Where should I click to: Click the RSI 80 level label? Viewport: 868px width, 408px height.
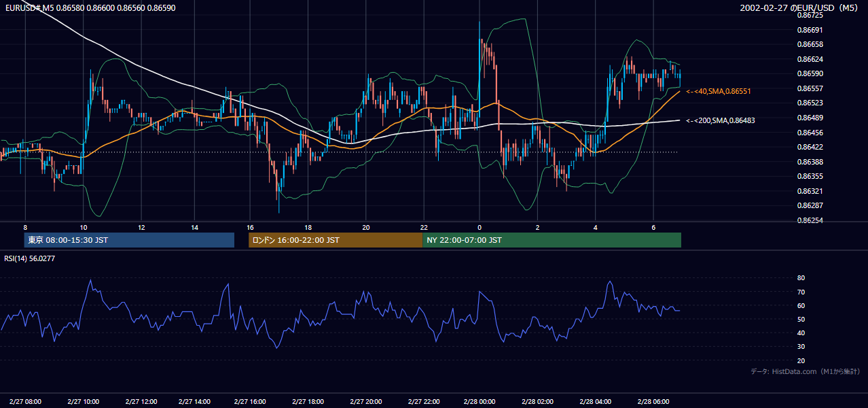801,278
